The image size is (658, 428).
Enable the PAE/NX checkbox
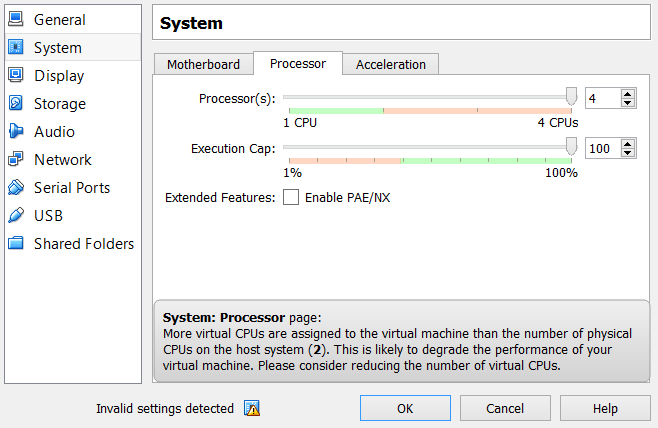coord(291,197)
